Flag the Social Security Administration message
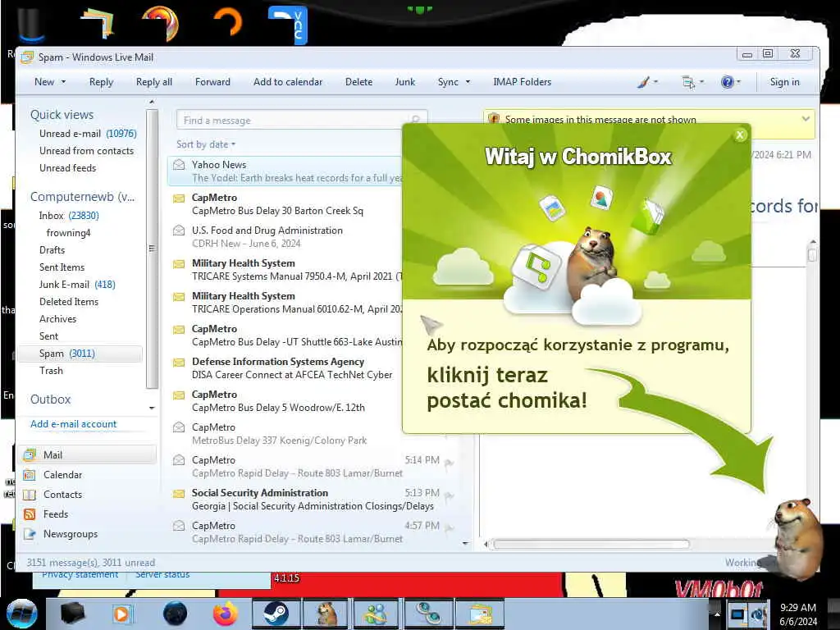Viewport: 840px width, 630px height. point(449,495)
